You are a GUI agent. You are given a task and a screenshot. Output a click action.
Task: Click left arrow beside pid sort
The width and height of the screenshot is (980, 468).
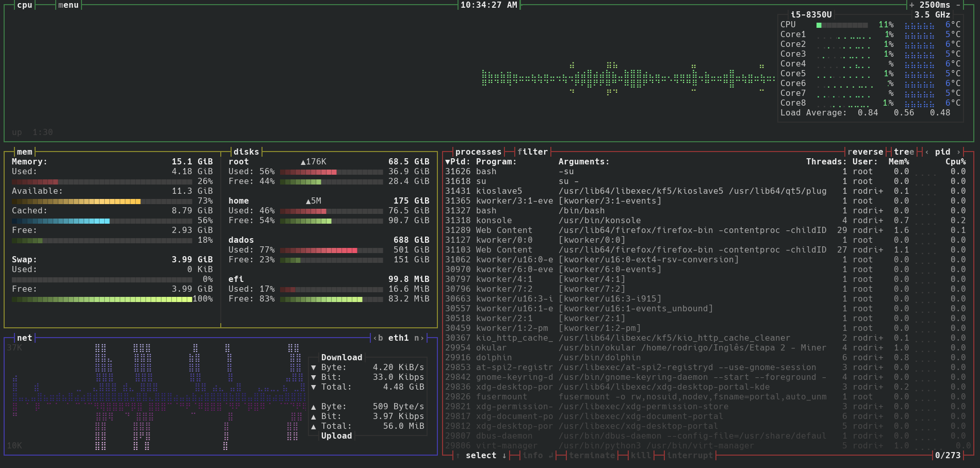coord(927,152)
